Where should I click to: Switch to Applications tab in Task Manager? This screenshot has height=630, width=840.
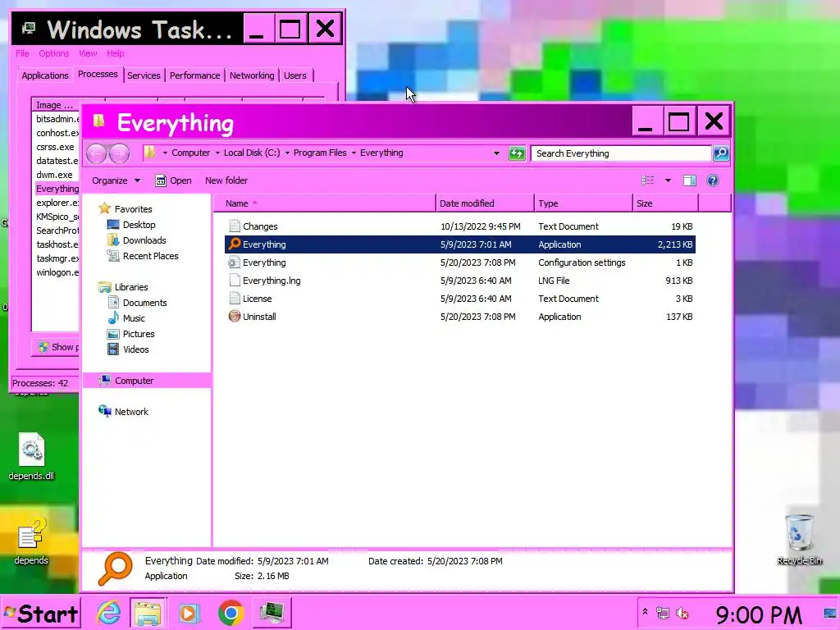pos(45,75)
